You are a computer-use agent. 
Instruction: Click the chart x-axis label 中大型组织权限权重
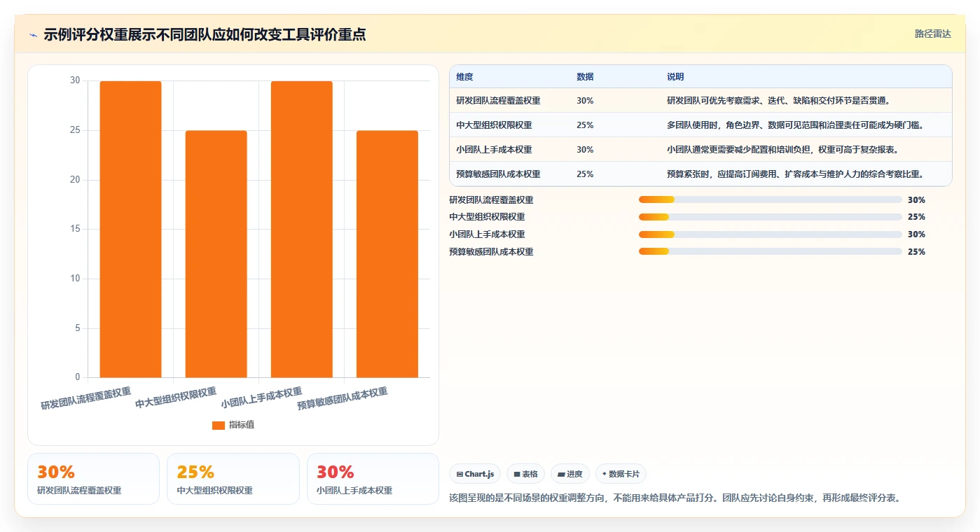tap(176, 397)
